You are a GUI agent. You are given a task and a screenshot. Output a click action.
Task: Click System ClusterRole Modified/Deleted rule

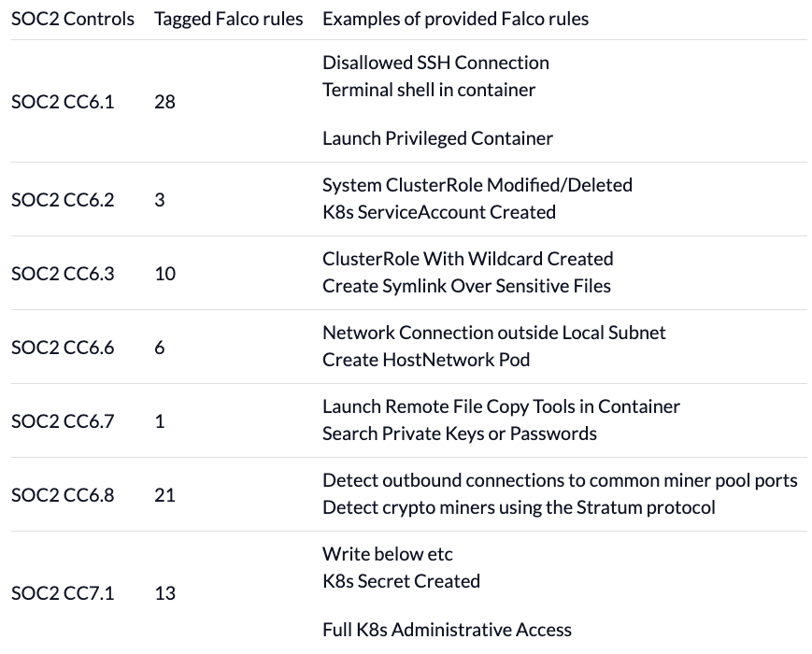pyautogui.click(x=477, y=185)
